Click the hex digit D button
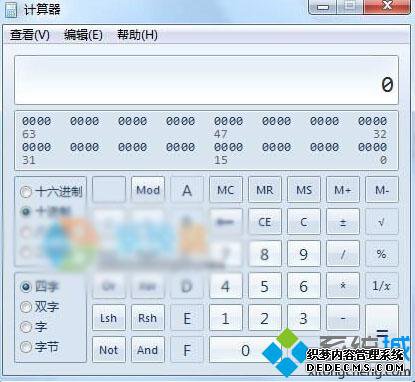Screen dimensions: 415x382 coord(187,286)
